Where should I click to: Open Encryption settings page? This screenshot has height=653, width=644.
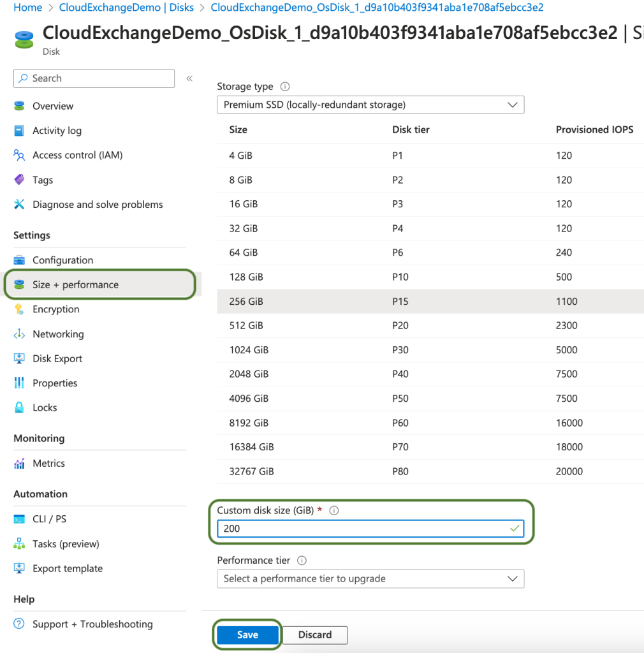(55, 309)
